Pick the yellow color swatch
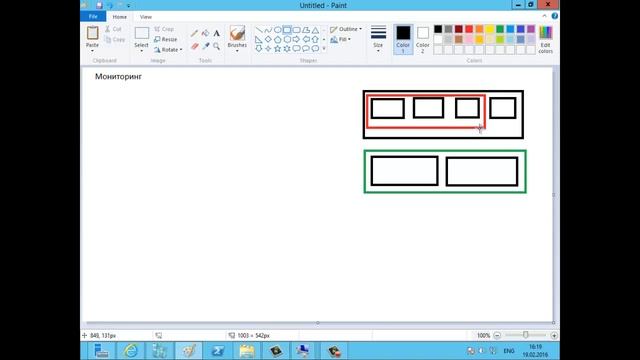 point(489,29)
